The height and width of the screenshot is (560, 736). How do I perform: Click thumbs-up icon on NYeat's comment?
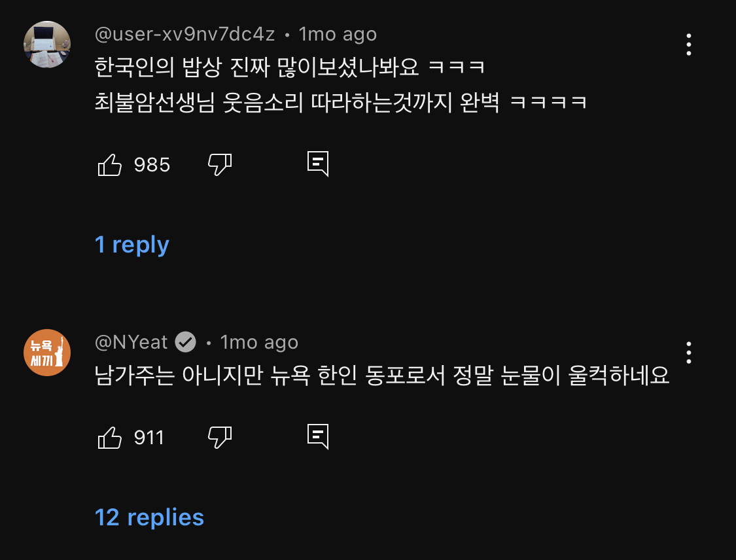[109, 437]
